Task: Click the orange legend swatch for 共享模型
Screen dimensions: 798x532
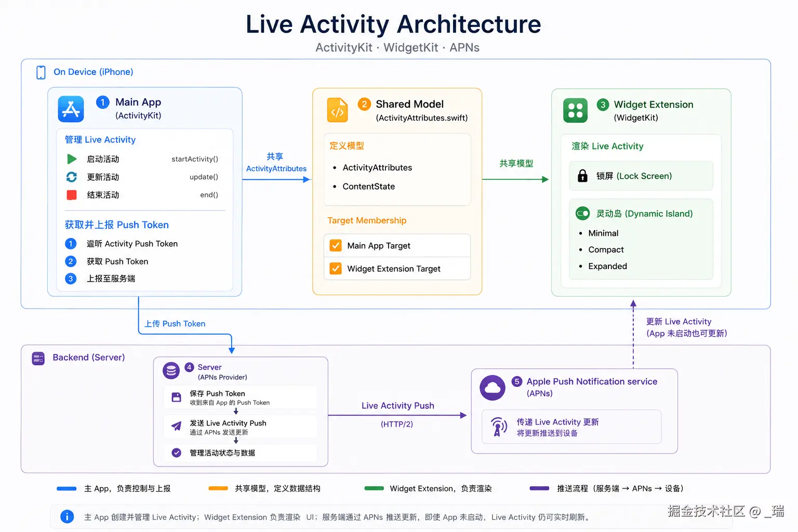Action: click(x=218, y=488)
